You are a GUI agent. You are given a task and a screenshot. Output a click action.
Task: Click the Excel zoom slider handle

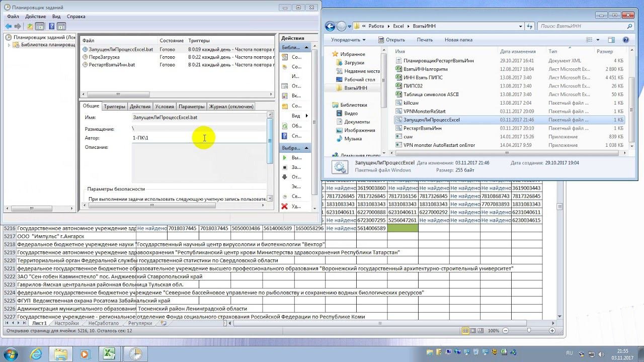[x=529, y=330]
